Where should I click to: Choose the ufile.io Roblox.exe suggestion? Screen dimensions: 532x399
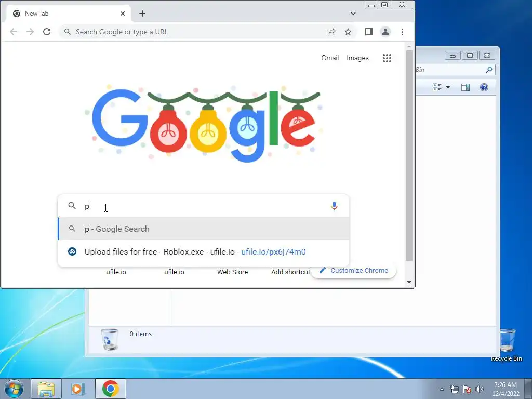[204, 252]
